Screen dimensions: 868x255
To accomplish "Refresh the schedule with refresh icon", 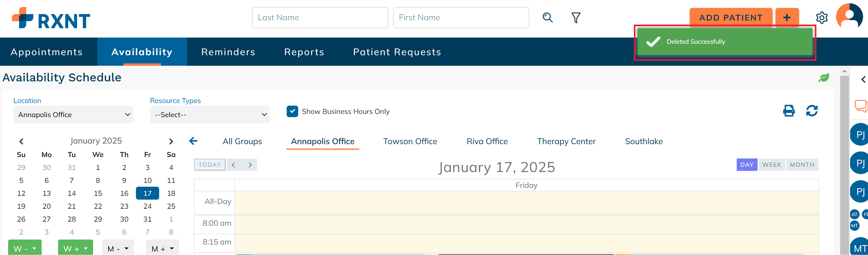I will click(812, 111).
